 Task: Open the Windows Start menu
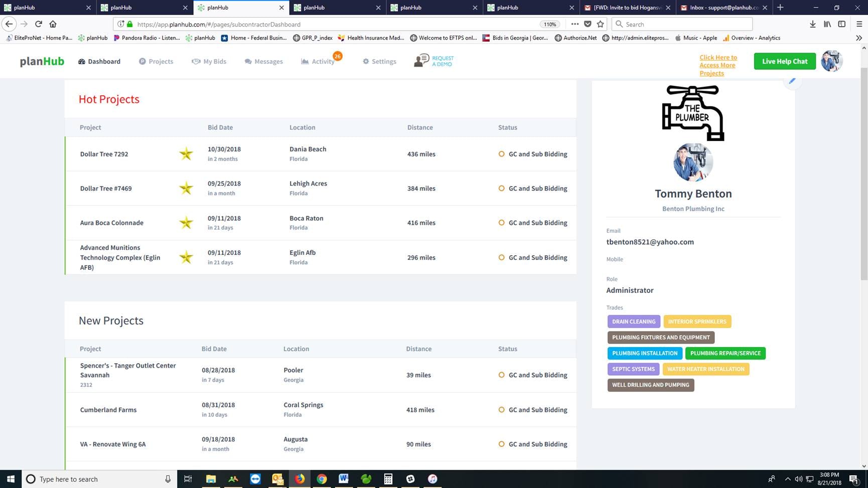(11, 479)
